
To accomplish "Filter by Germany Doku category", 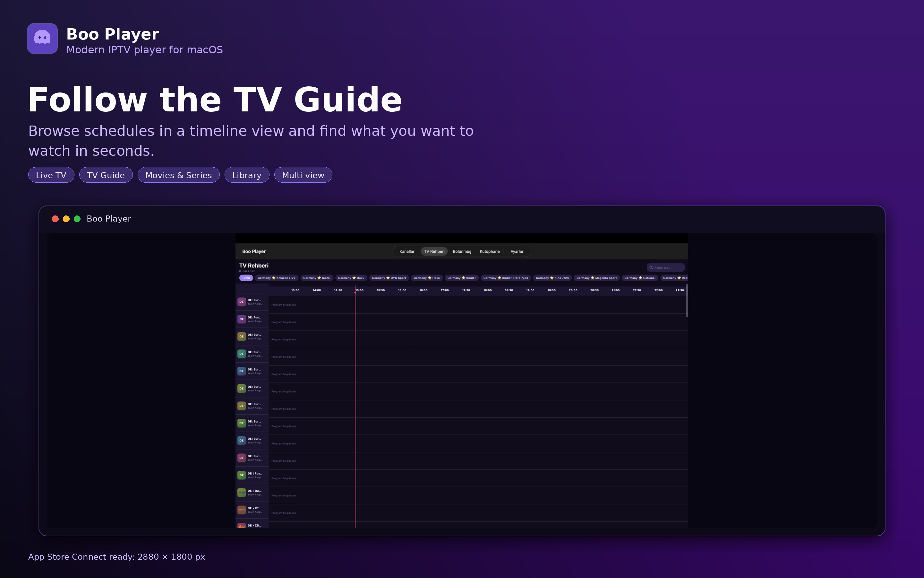I will (351, 278).
